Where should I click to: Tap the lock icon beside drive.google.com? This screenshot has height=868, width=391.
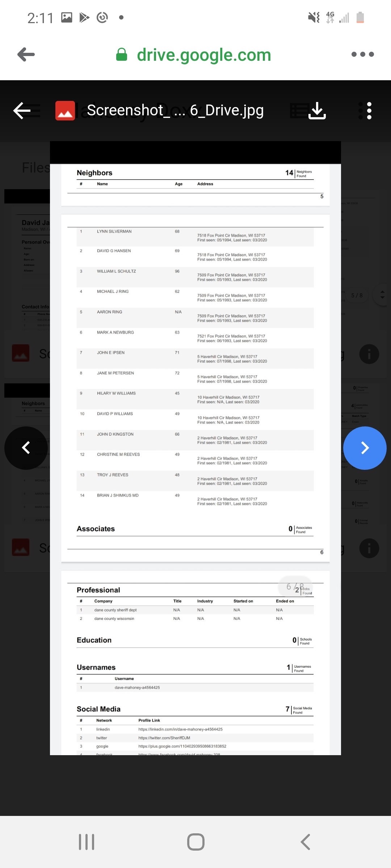tap(122, 55)
